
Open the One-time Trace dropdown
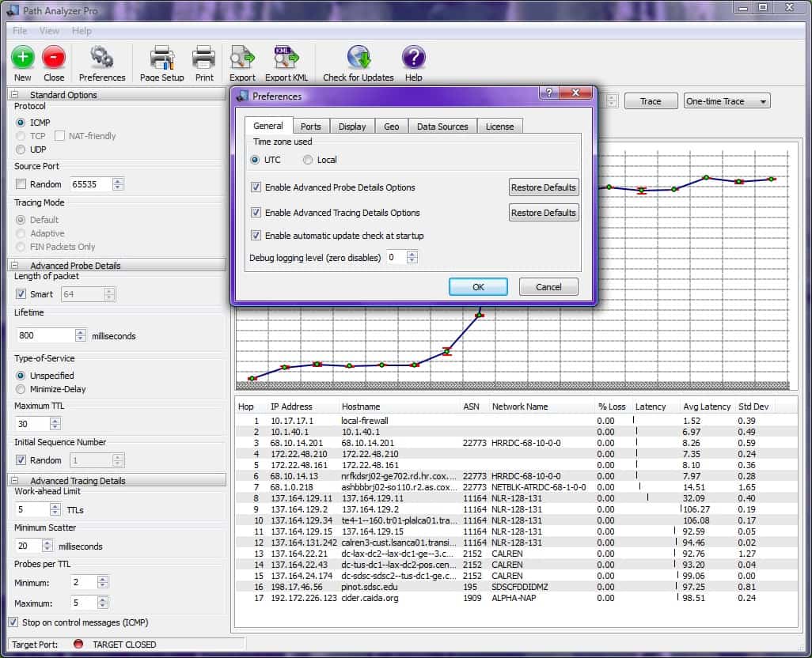727,101
